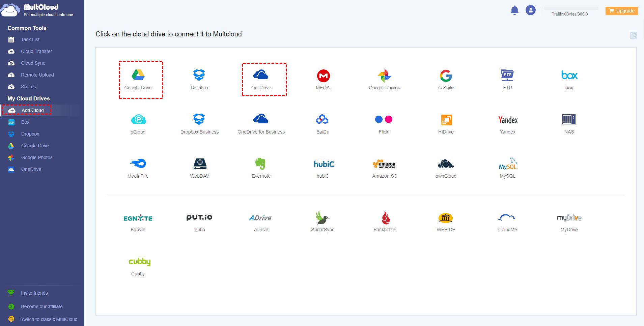Click the Upgrade button
The height and width of the screenshot is (326, 644).
point(621,11)
